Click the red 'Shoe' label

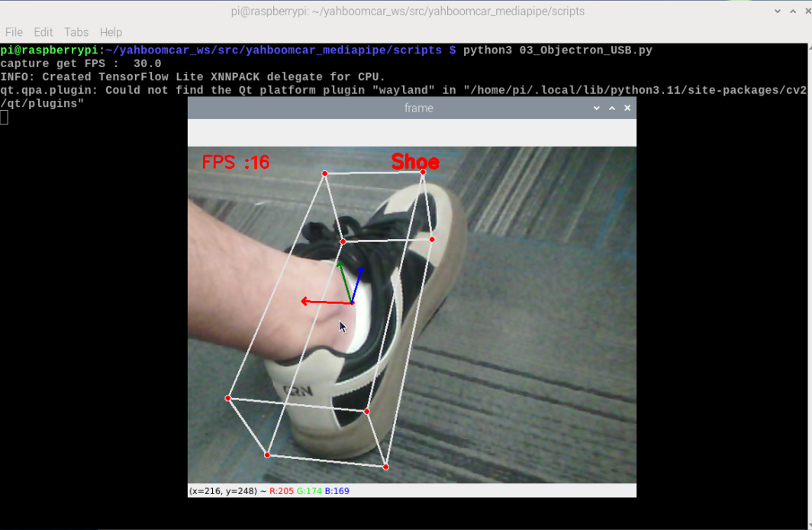pos(415,162)
